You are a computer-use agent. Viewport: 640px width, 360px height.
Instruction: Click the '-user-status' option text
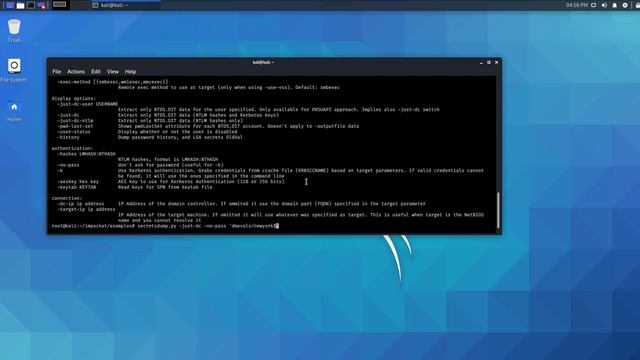click(73, 132)
